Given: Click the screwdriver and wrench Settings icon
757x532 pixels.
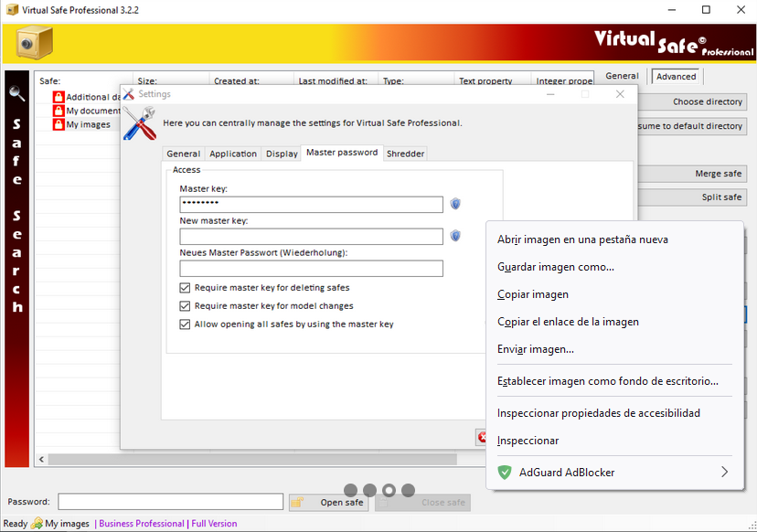Looking at the screenshot, I should click(x=139, y=123).
